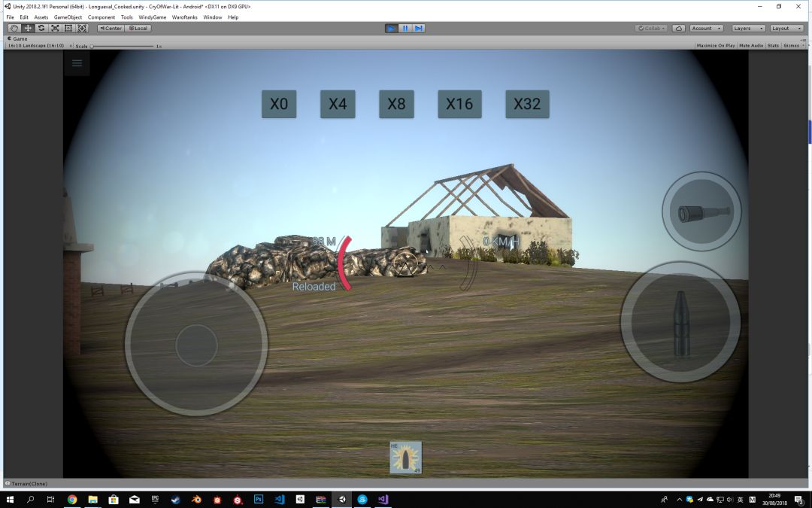Open the in-game hamburger menu
This screenshot has width=812, height=508.
click(77, 63)
